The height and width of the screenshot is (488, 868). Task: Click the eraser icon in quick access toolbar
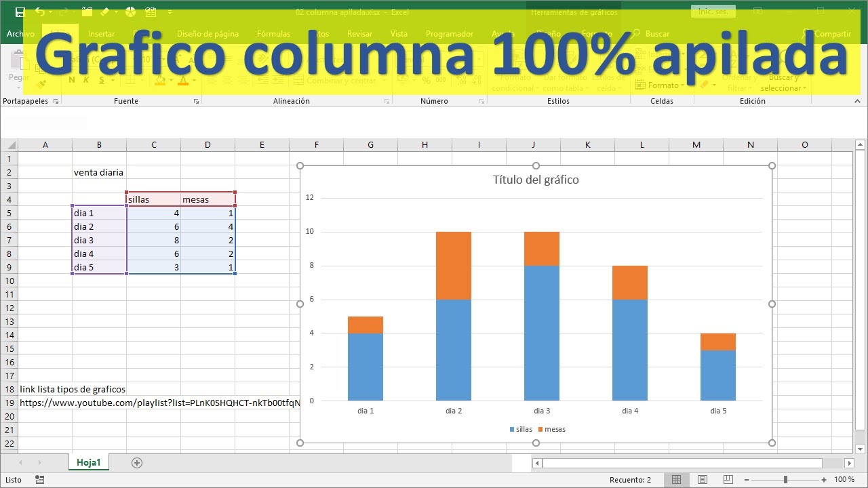(105, 12)
